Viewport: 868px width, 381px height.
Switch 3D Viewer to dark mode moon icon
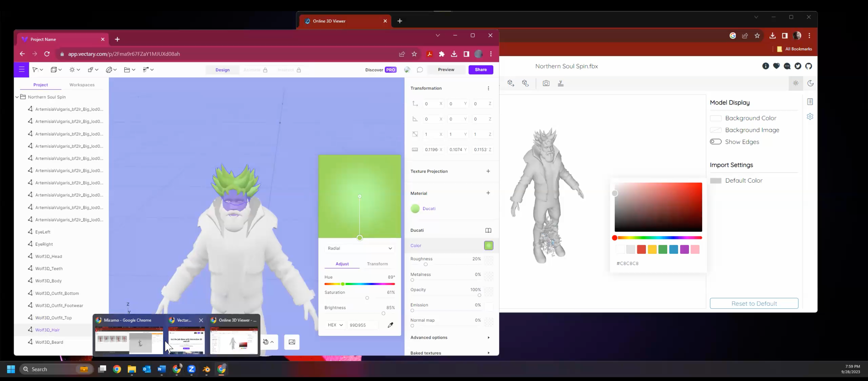pyautogui.click(x=810, y=83)
